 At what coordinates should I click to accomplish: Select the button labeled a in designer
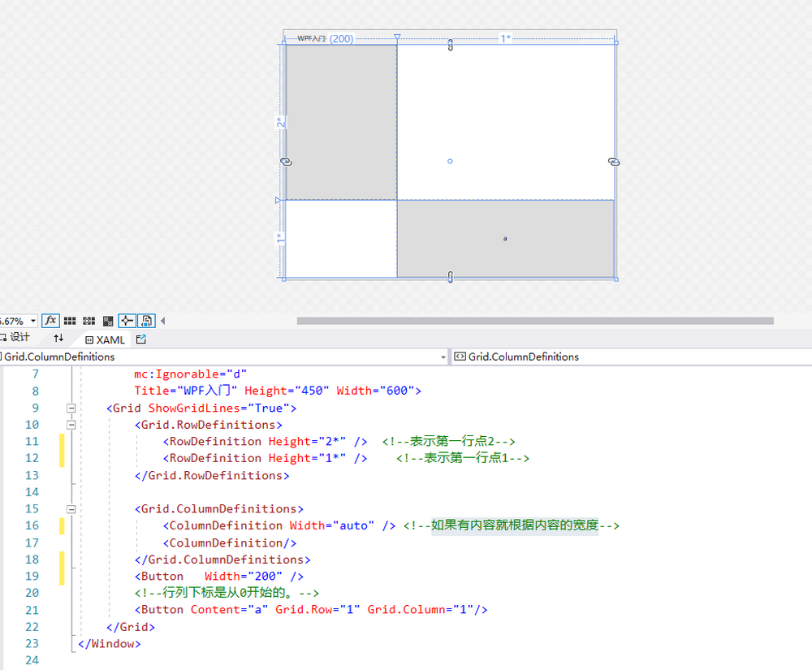coord(505,239)
